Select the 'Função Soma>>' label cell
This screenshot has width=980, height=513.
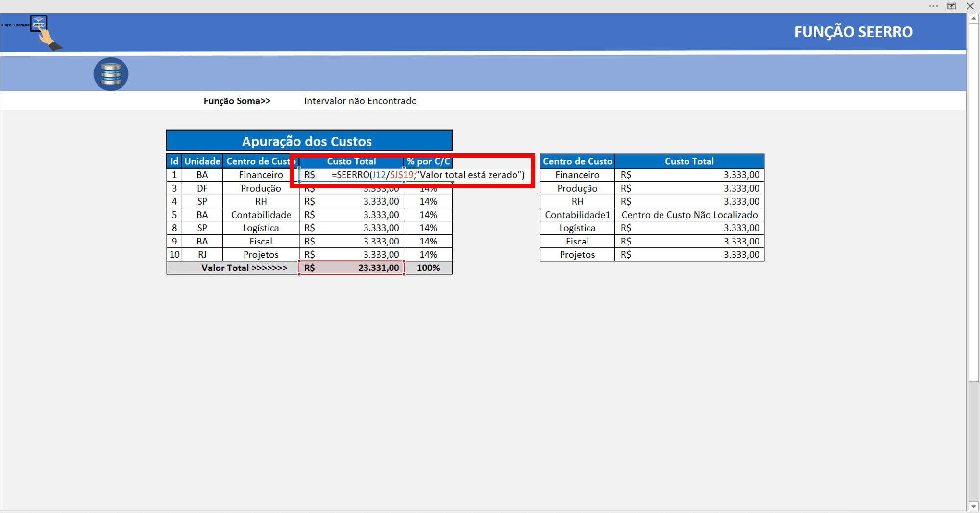(x=237, y=101)
